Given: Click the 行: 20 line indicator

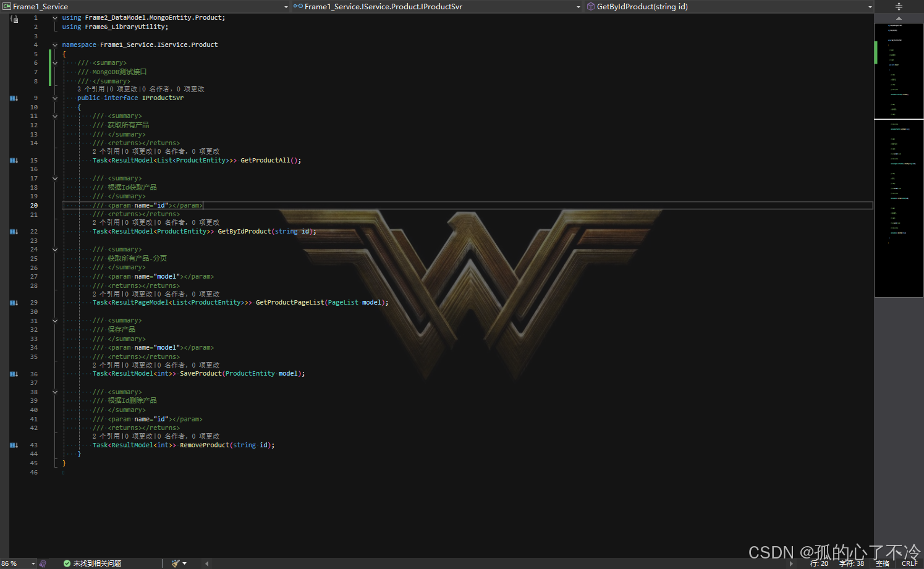Looking at the screenshot, I should (819, 563).
